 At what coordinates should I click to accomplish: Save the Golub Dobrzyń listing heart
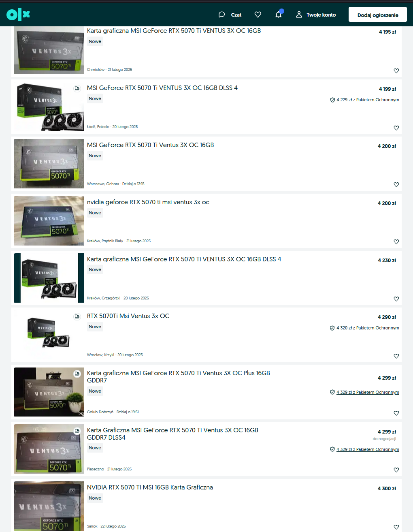point(396,413)
